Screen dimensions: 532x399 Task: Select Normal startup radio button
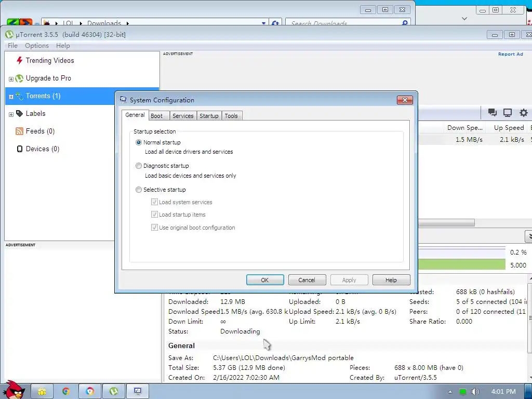pos(138,142)
